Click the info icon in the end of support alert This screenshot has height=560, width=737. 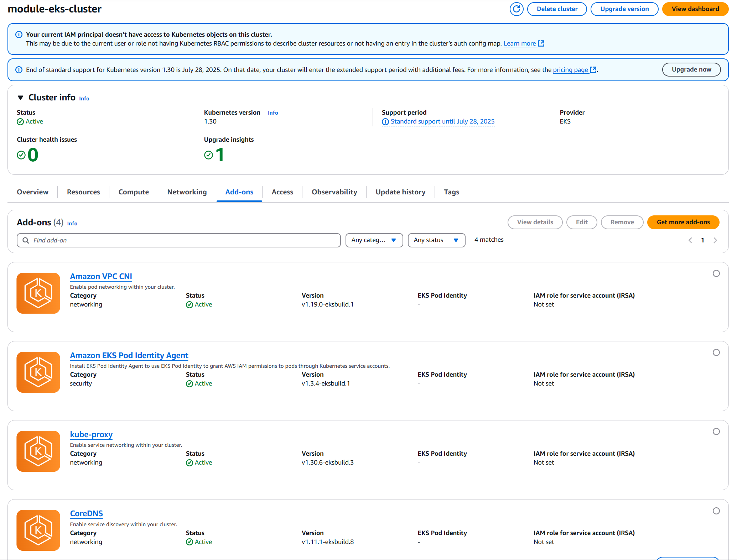click(19, 70)
